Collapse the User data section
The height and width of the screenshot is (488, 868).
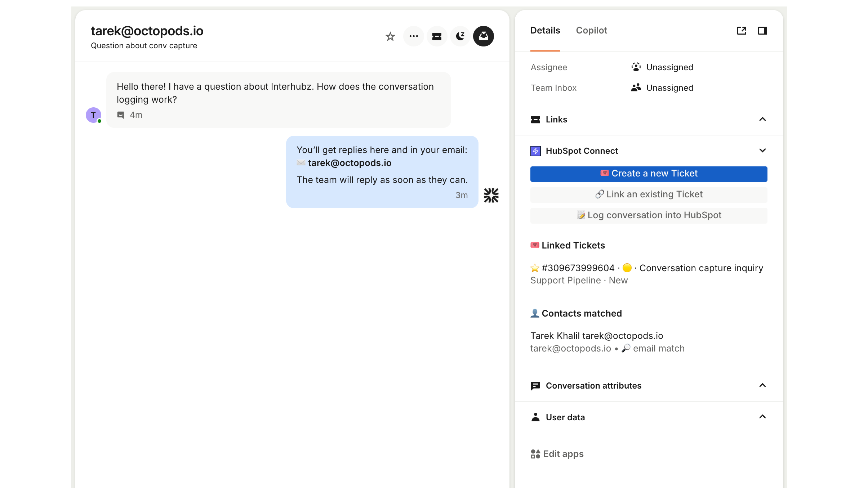click(x=763, y=417)
